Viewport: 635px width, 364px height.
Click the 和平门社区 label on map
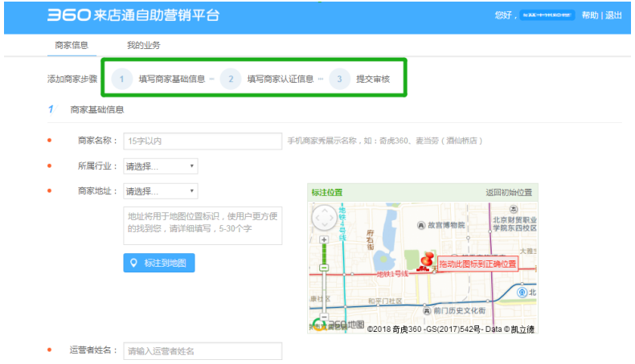385,301
